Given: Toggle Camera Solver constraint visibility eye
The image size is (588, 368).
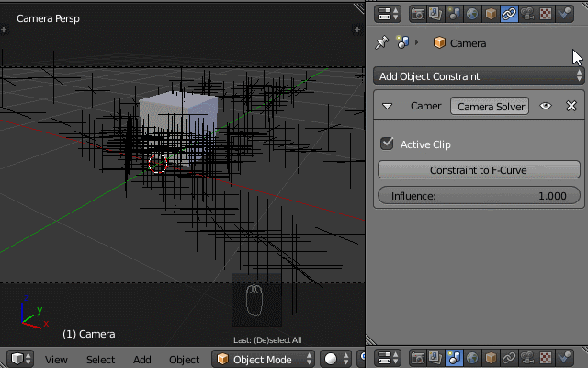Looking at the screenshot, I should click(x=546, y=106).
